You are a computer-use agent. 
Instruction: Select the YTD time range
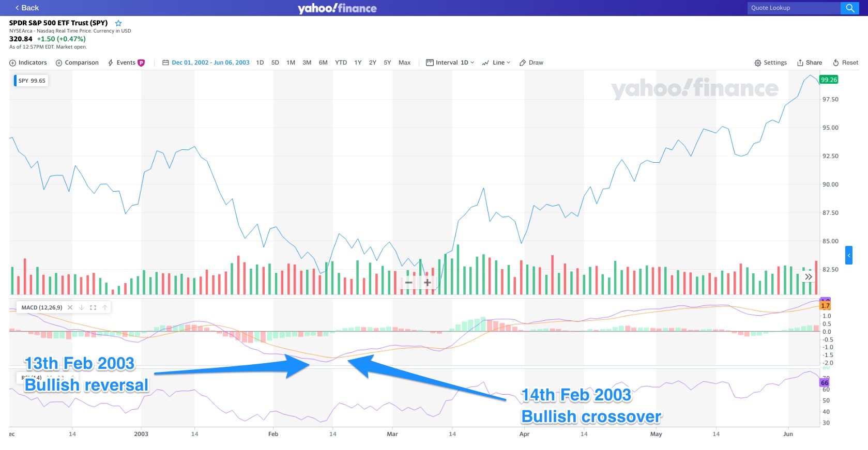pyautogui.click(x=341, y=63)
